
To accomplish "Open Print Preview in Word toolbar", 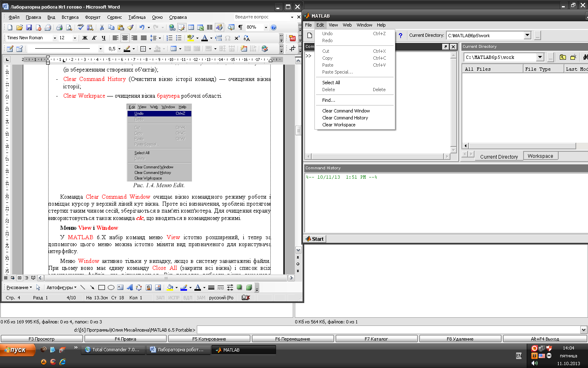I will click(x=69, y=27).
